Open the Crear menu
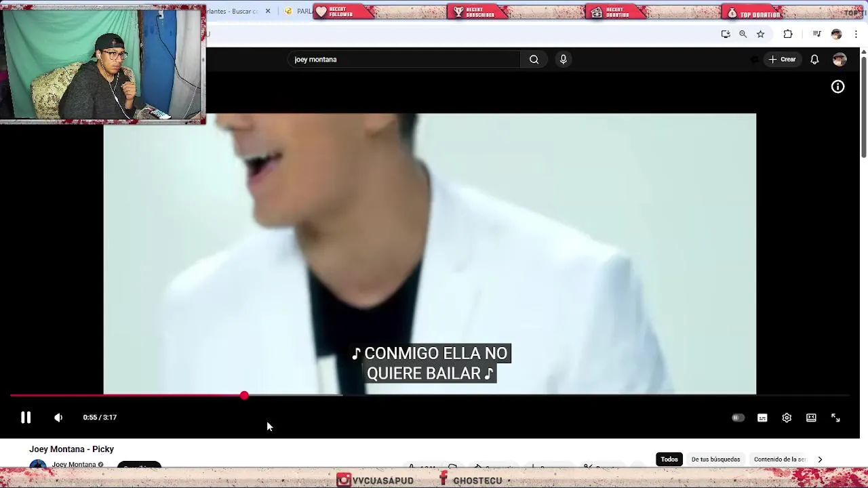Image resolution: width=868 pixels, height=488 pixels. point(782,60)
